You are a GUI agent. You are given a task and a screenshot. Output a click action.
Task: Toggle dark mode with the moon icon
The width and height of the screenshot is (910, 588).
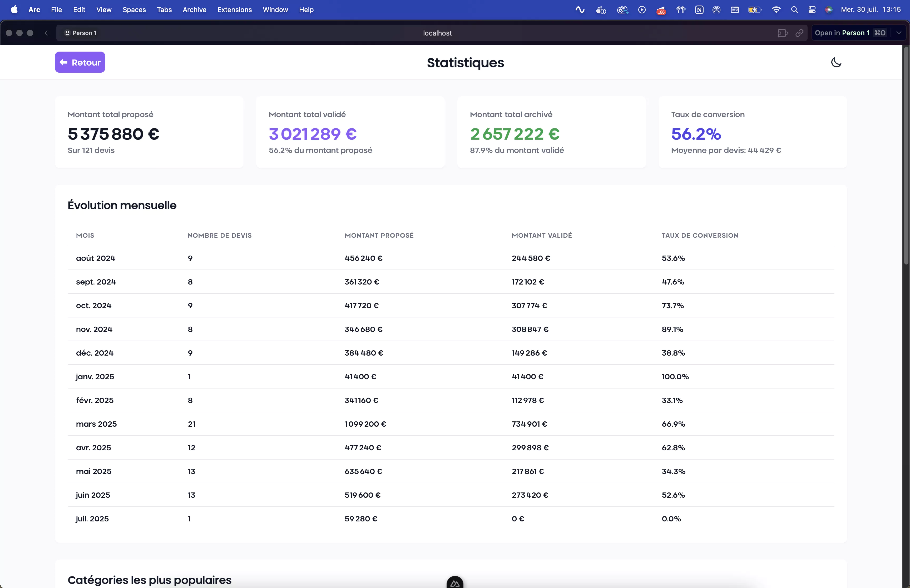pyautogui.click(x=836, y=62)
